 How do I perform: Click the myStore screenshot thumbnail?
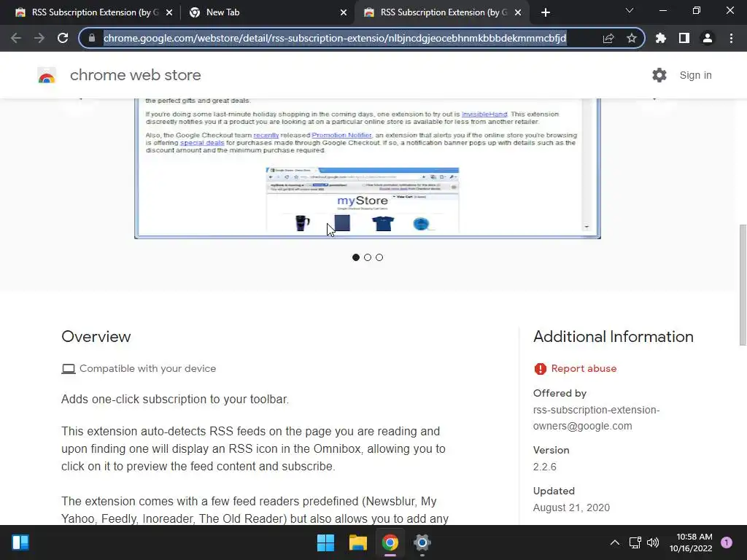(362, 200)
